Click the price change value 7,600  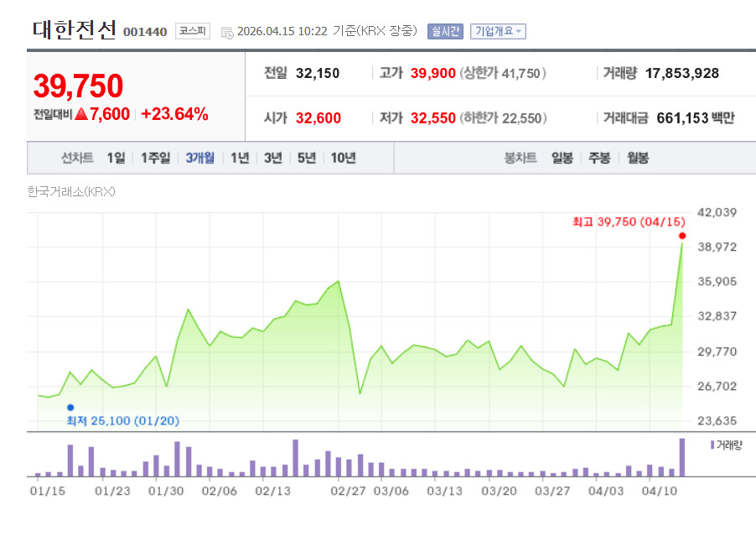[110, 114]
